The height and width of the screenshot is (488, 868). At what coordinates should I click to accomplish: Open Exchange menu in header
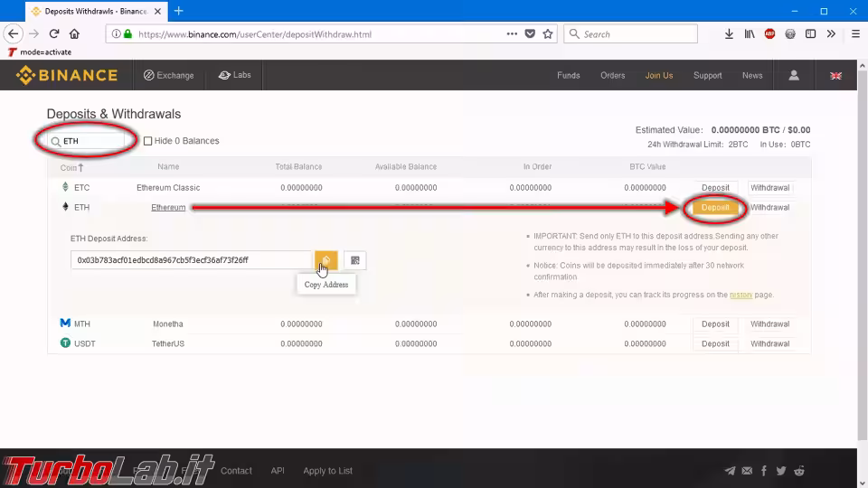point(169,75)
